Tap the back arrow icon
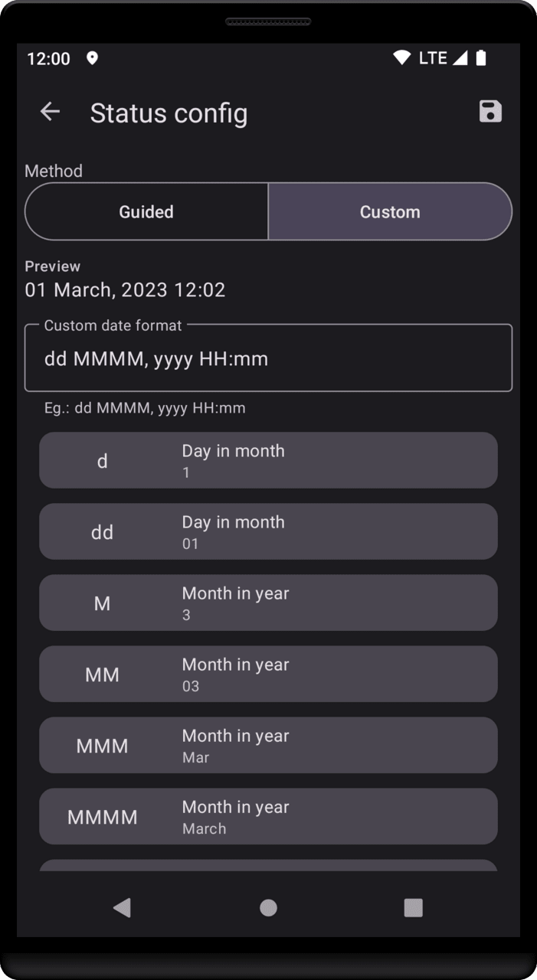 coord(51,112)
